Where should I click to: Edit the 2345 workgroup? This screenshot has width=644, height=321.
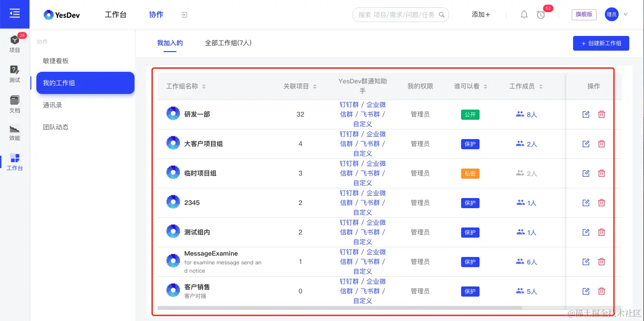[x=586, y=203]
